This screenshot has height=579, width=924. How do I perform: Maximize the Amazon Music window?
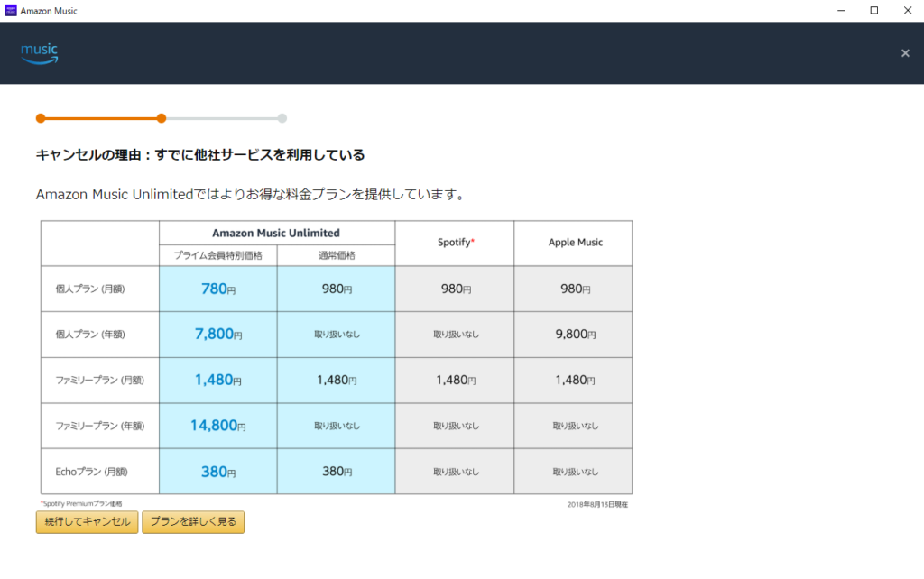pyautogui.click(x=873, y=11)
